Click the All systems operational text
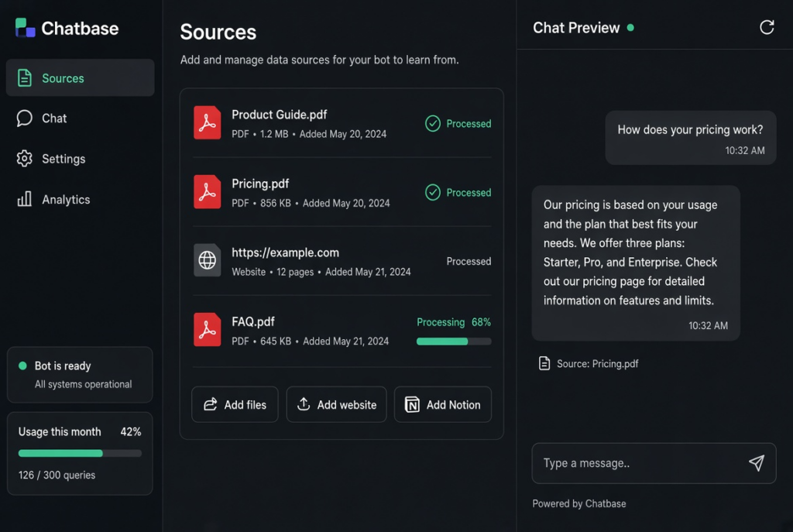The width and height of the screenshot is (793, 532). click(x=83, y=384)
